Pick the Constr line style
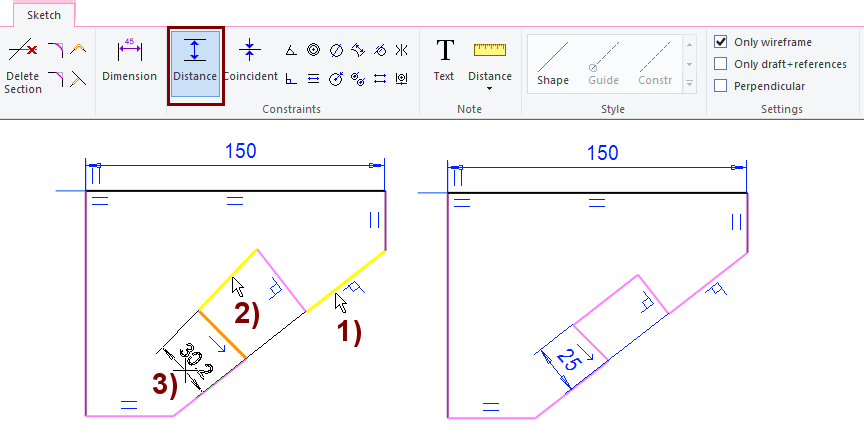Viewport: 864px width, 448px height. (x=655, y=63)
